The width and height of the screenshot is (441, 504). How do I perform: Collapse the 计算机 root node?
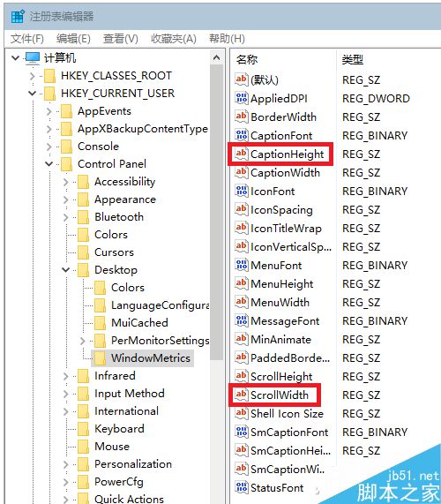[x=15, y=58]
